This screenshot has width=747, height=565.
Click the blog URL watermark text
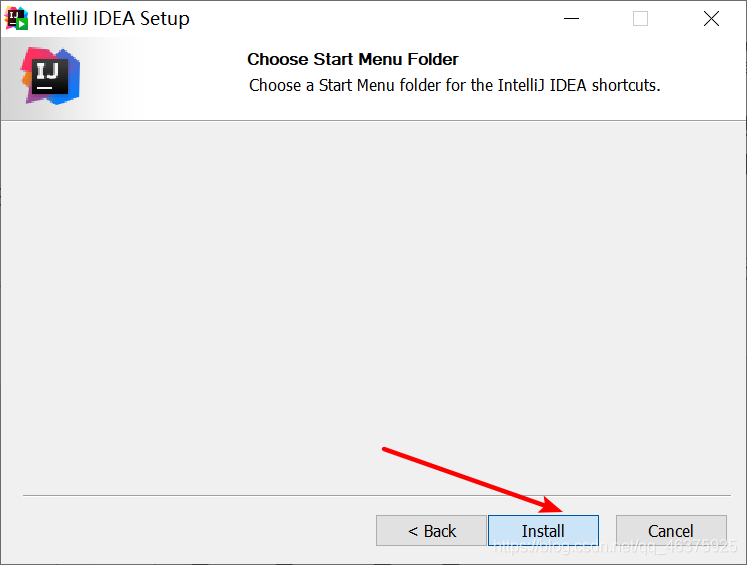point(616,546)
